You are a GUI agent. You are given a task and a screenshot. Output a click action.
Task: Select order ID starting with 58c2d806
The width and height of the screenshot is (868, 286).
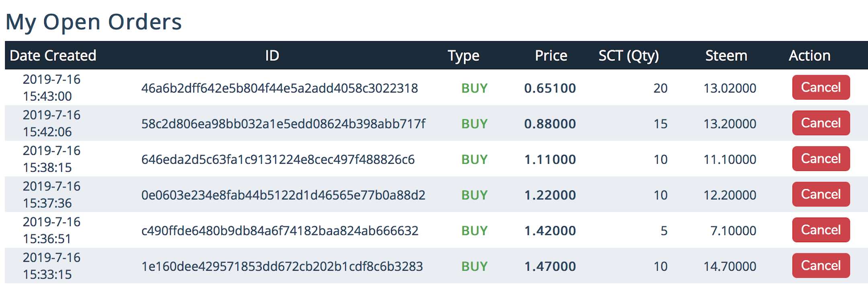click(x=283, y=123)
